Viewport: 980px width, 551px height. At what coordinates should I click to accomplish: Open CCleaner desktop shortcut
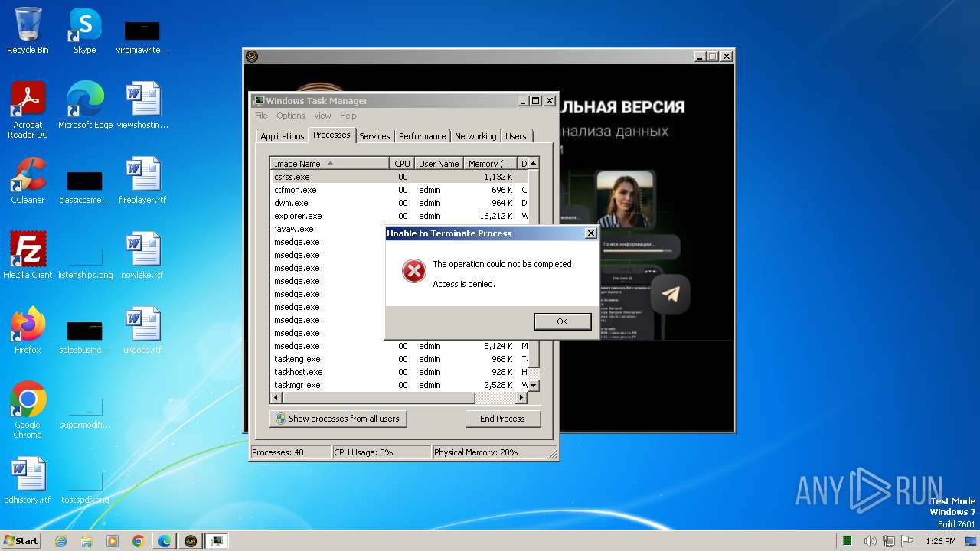click(x=28, y=181)
